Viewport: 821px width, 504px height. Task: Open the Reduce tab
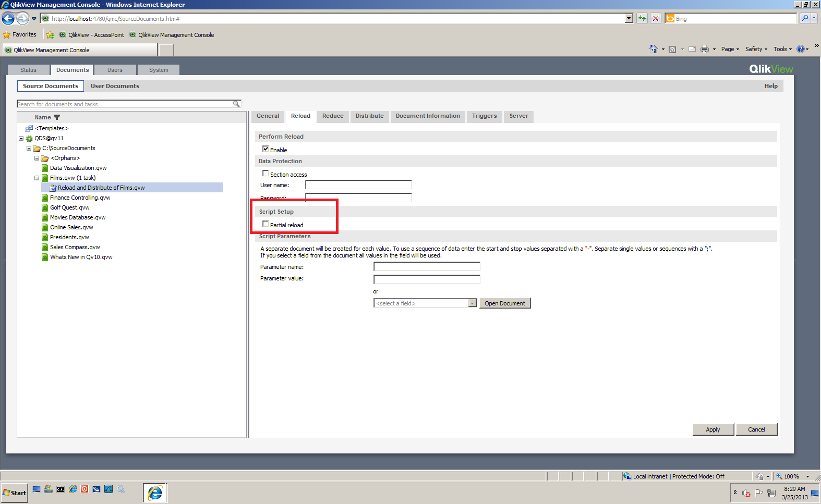coord(333,116)
